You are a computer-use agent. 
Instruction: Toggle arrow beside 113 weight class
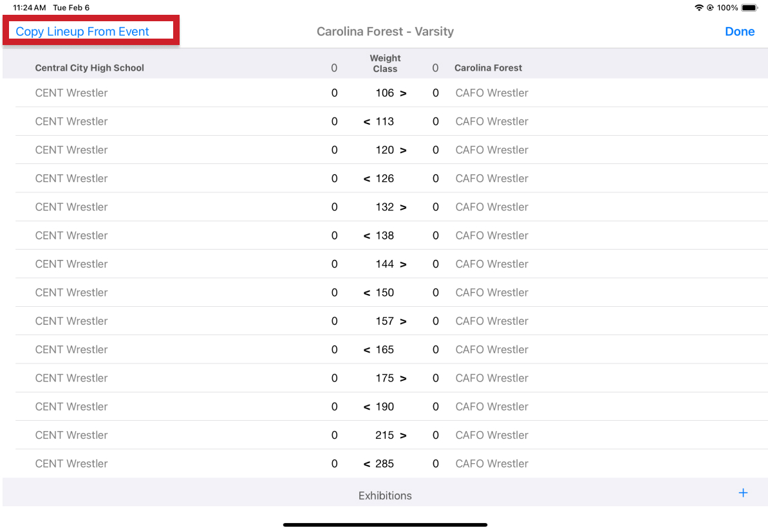[x=367, y=122]
